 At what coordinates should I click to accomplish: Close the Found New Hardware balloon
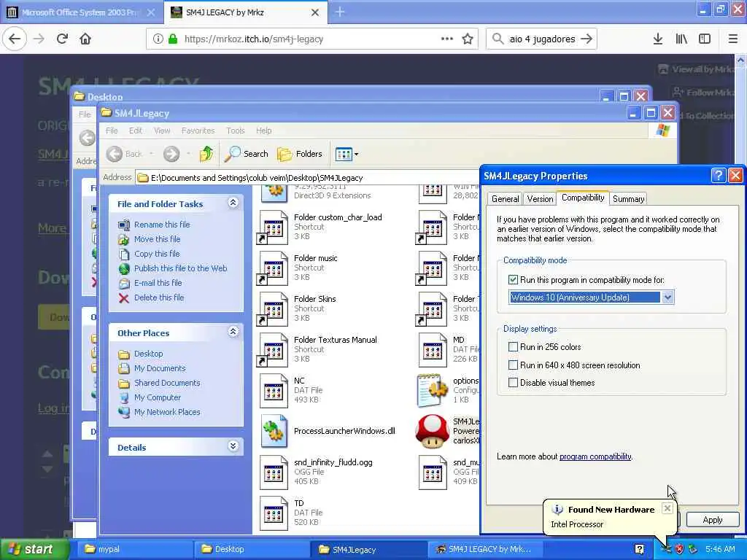(x=667, y=508)
